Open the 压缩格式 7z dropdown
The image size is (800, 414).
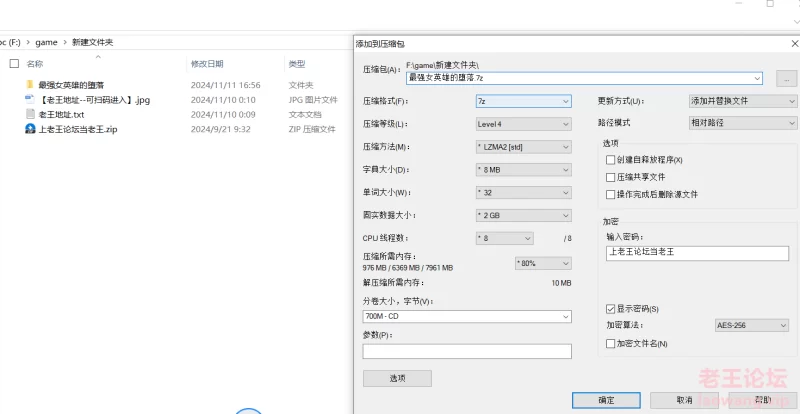point(523,101)
